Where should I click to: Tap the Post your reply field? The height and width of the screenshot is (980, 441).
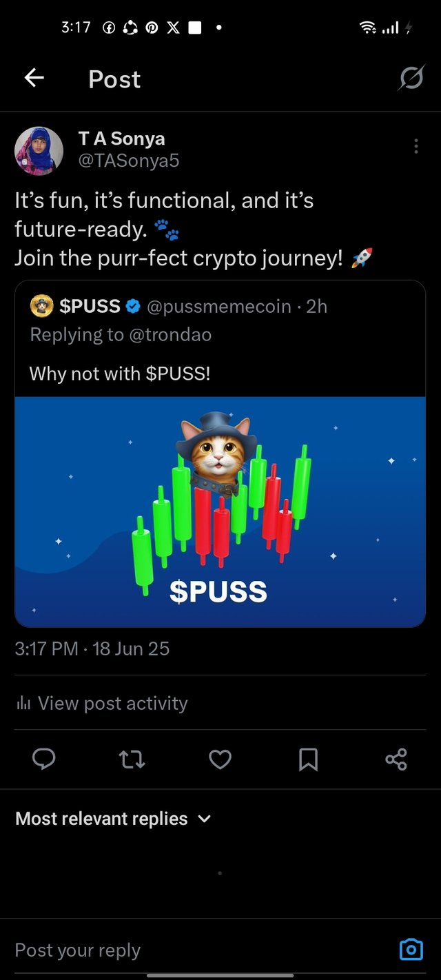point(200,950)
